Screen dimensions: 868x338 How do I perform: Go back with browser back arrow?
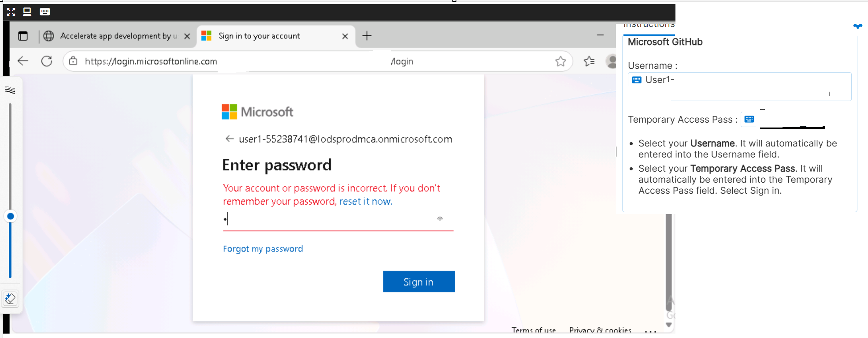23,61
